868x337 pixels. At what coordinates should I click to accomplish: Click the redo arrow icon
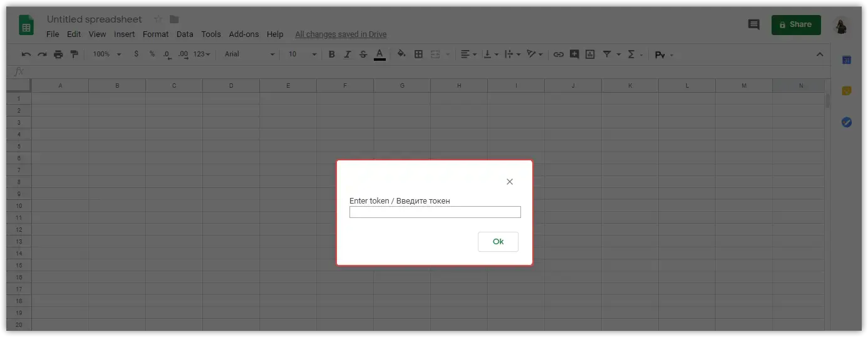tap(42, 54)
